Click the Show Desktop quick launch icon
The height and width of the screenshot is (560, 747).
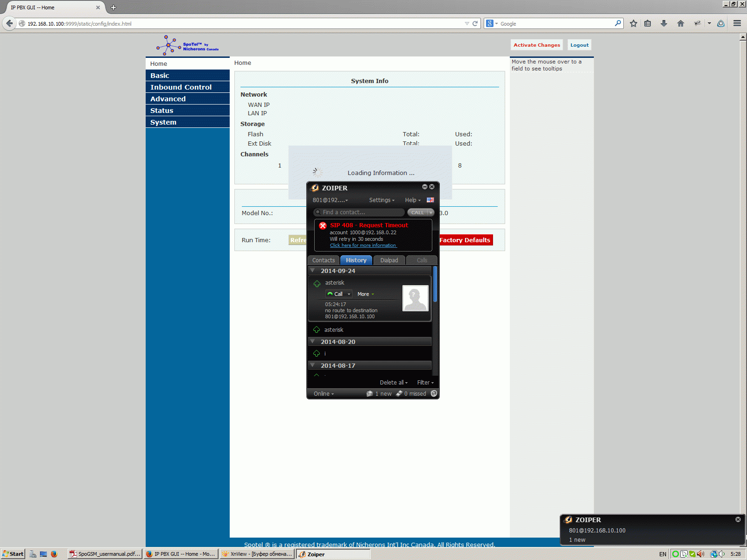[x=43, y=554]
